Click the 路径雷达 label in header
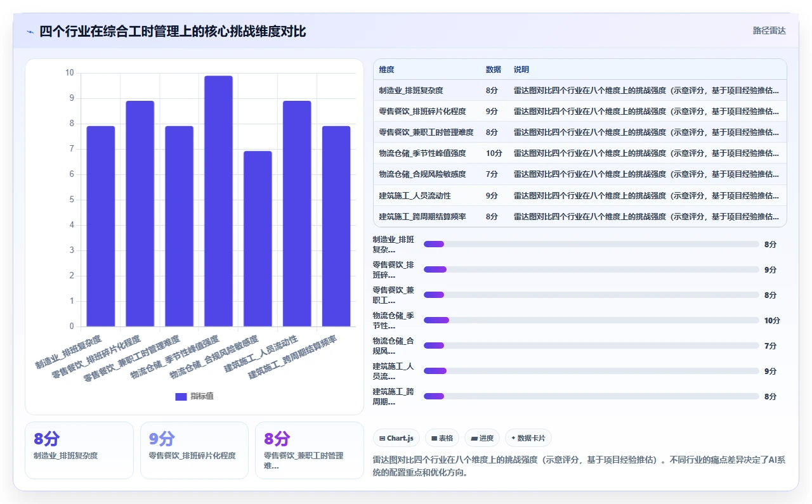The width and height of the screenshot is (812, 504). click(x=769, y=30)
